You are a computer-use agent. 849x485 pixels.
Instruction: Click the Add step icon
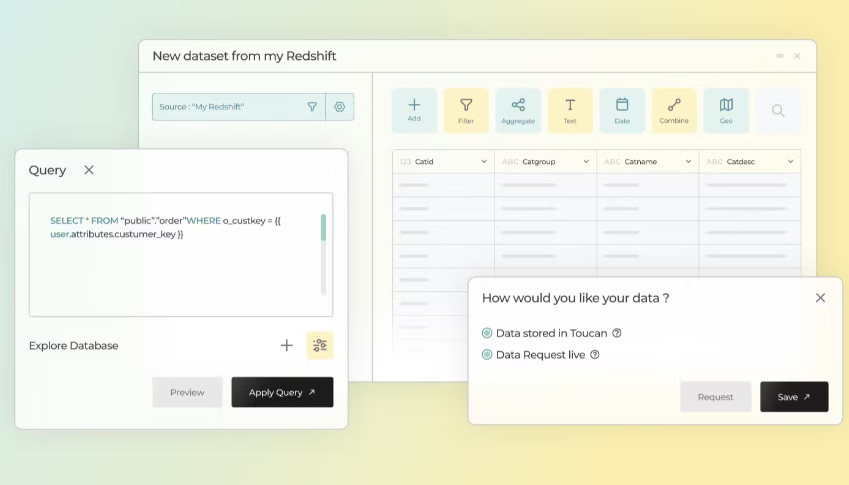tap(414, 110)
